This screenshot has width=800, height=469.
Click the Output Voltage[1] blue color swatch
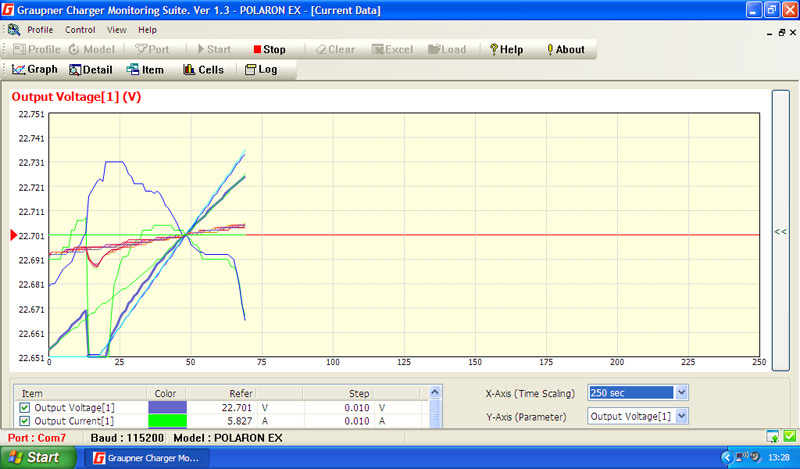pos(167,407)
